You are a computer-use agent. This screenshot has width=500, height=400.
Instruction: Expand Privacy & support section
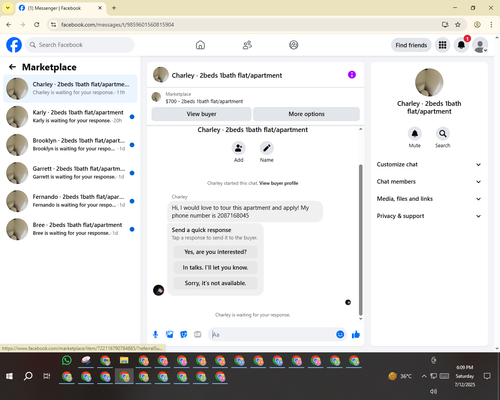[x=429, y=216]
